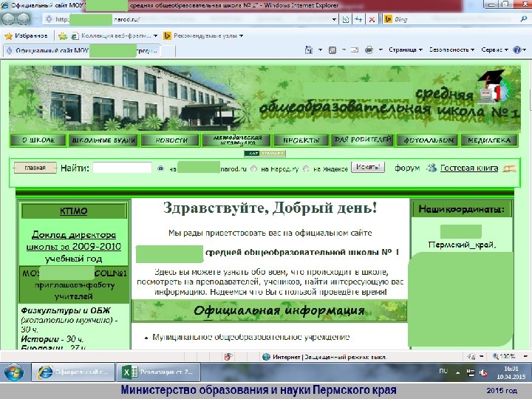Open the 'Страница' menu dropdown
532x399 pixels.
coord(406,50)
